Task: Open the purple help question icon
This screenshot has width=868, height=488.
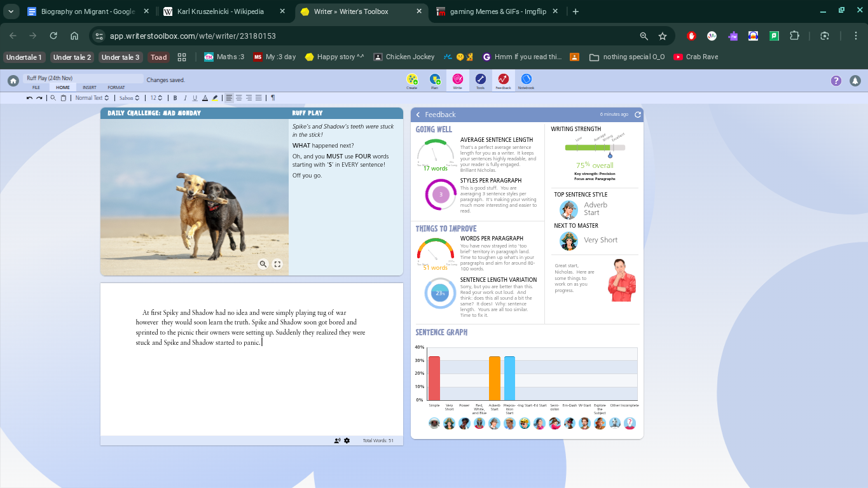Action: tap(836, 81)
